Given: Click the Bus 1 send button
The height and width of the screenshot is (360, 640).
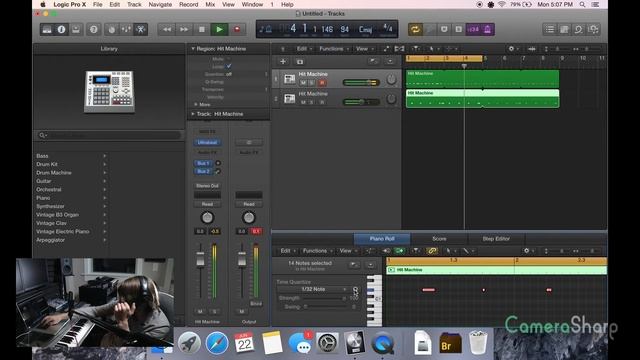Looking at the screenshot, I should point(203,163).
